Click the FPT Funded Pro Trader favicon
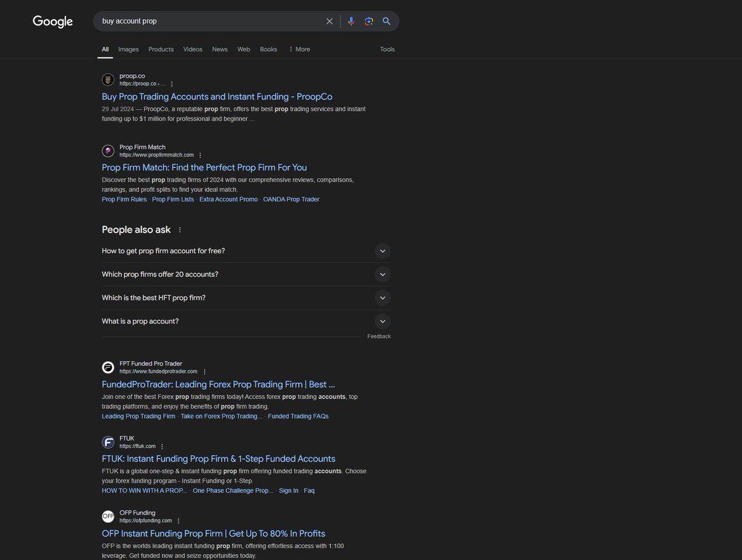Viewport: 742px width, 560px height. click(108, 367)
